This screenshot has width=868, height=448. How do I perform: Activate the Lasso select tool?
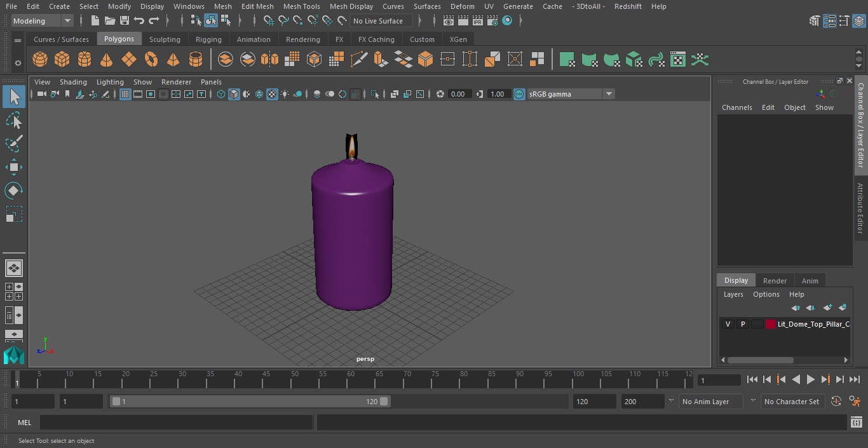point(13,121)
